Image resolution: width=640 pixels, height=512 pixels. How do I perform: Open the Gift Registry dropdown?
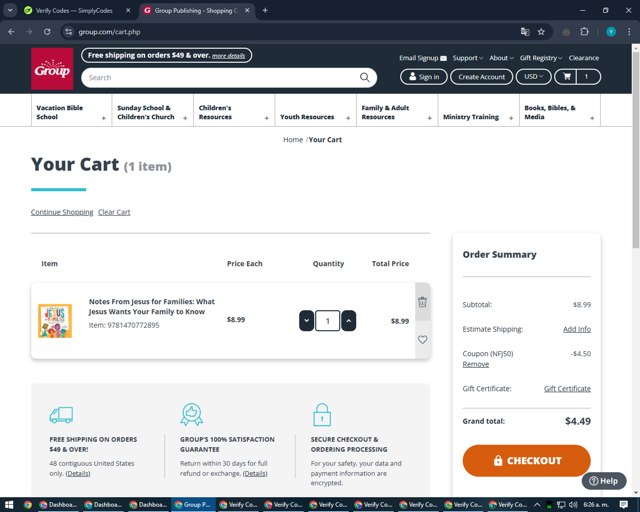click(541, 58)
